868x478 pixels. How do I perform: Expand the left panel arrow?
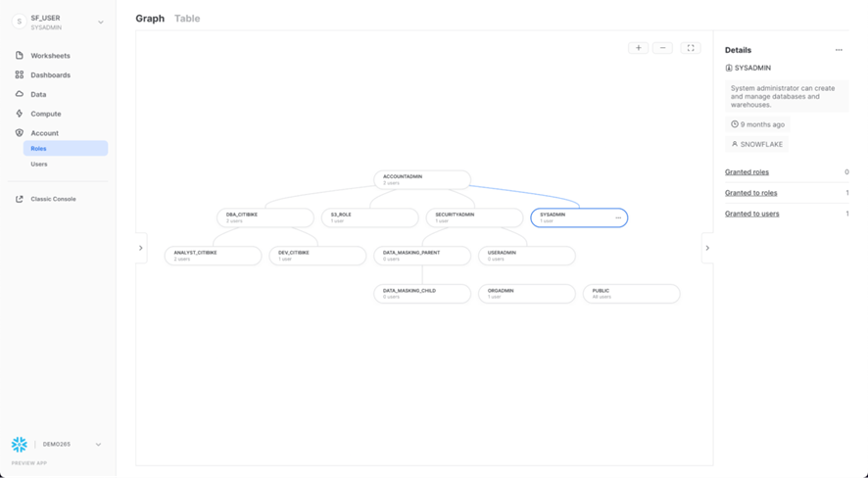coord(141,248)
